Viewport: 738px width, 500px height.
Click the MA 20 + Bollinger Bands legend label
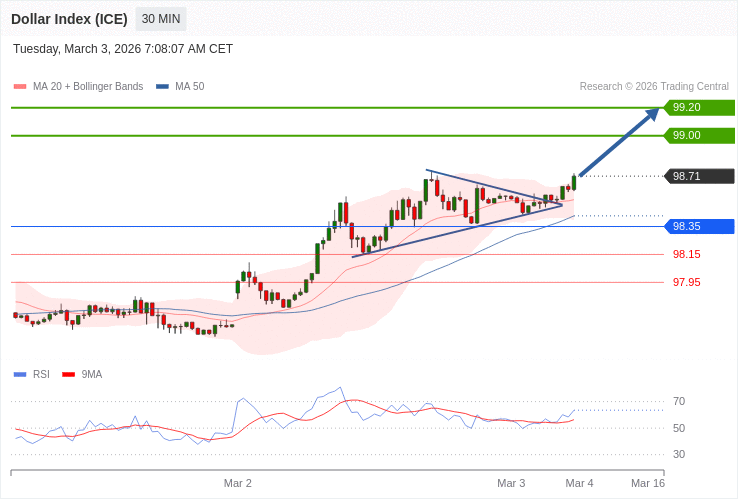click(x=88, y=87)
